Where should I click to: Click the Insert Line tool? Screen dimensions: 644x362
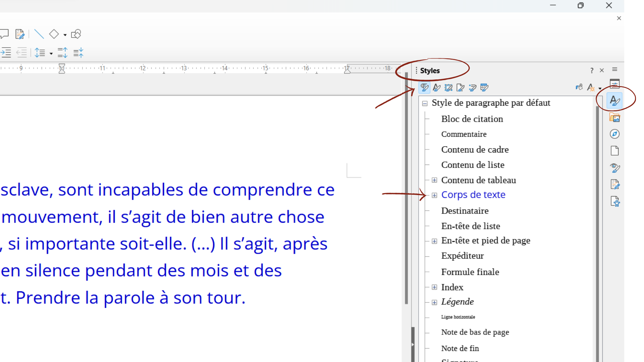pos(39,34)
